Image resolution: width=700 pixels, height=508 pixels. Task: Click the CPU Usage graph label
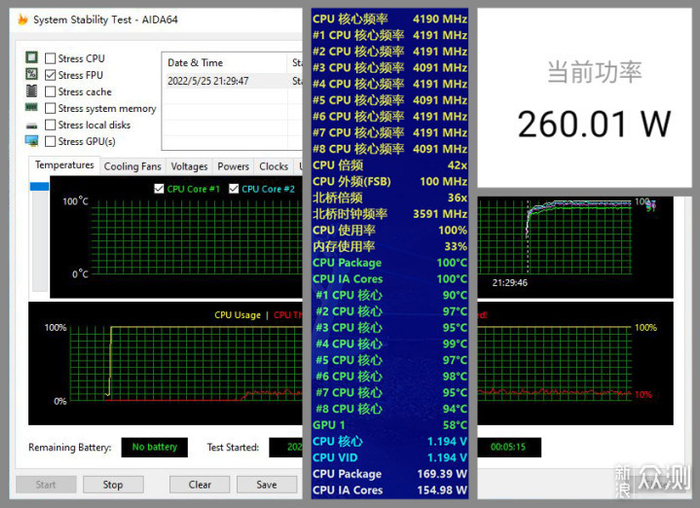[238, 315]
